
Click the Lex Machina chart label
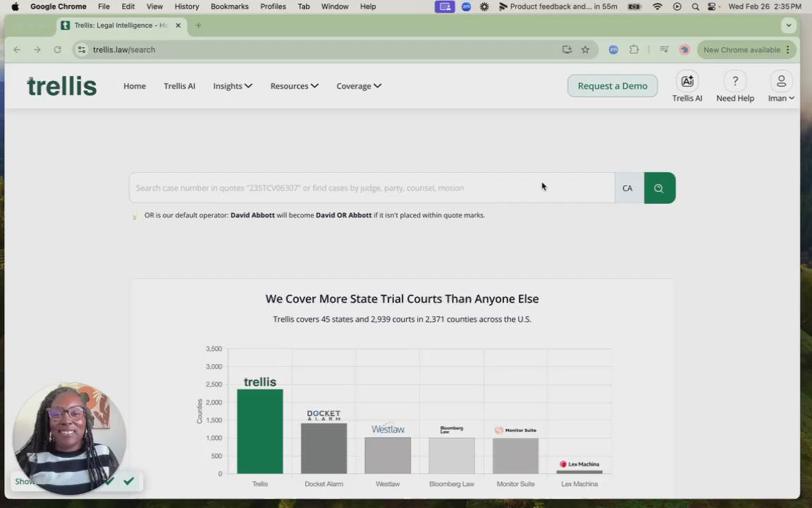579,484
